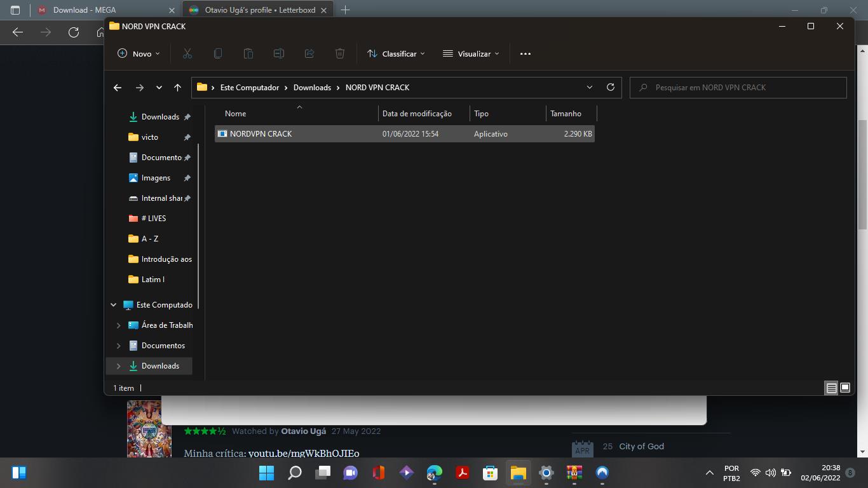The image size is (868, 488).
Task: Refresh the folder with reload icon
Action: [x=611, y=88]
